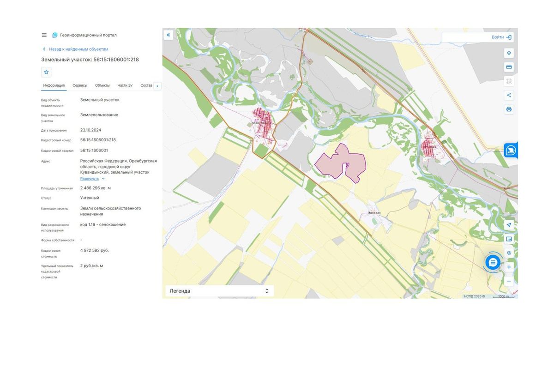The image size is (554, 392).
Task: Open the hamburger menu
Action: (44, 35)
